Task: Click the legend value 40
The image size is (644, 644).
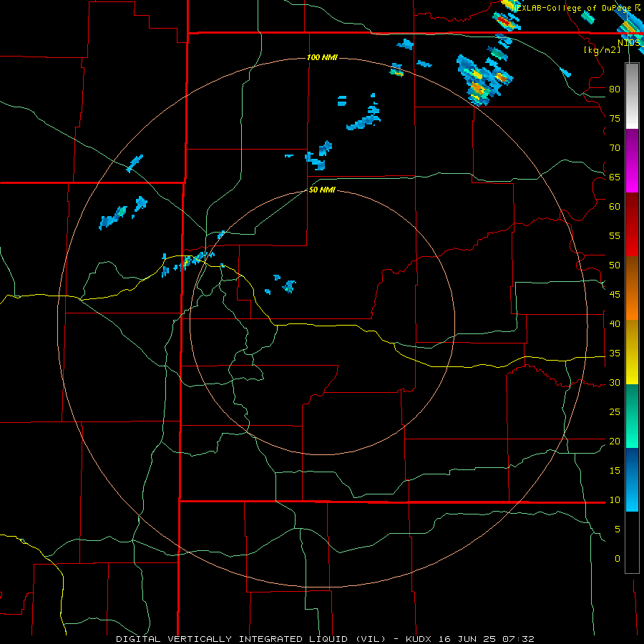Action: click(x=615, y=324)
